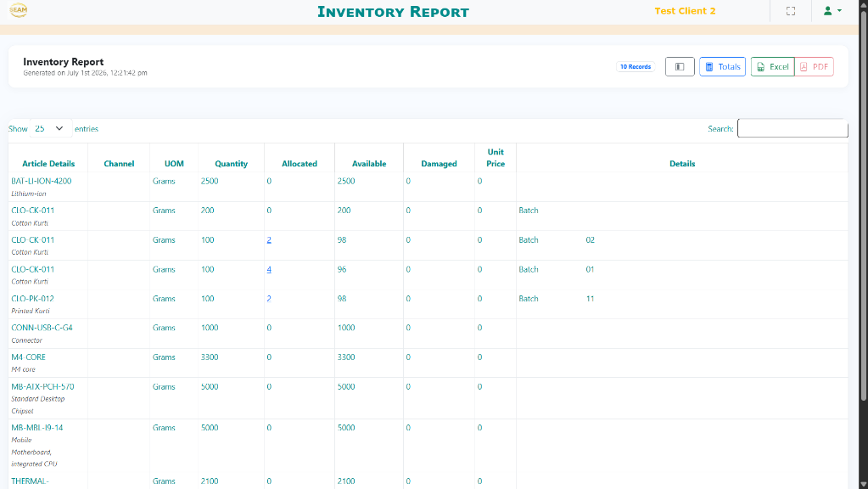
Task: Export report to PDF
Action: coord(814,66)
